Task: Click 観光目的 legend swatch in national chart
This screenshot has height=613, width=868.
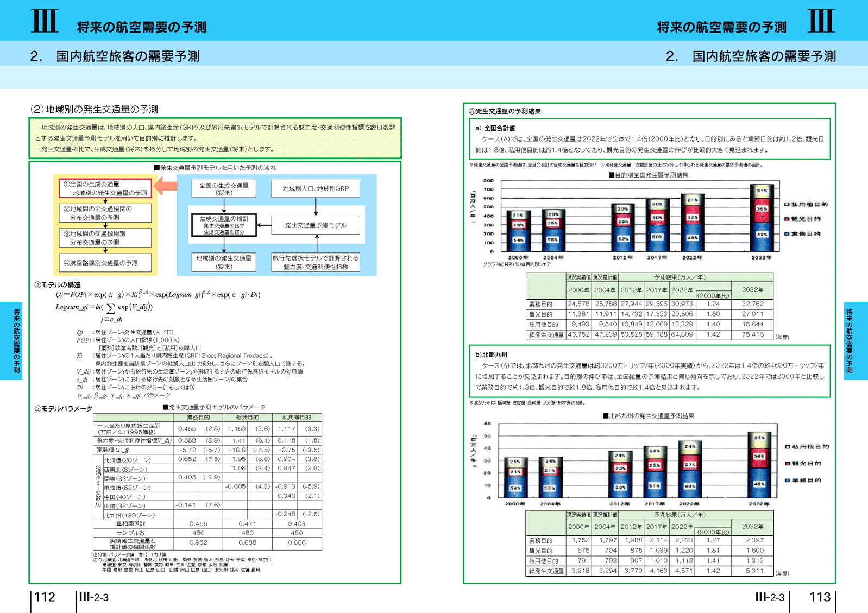Action: point(787,219)
